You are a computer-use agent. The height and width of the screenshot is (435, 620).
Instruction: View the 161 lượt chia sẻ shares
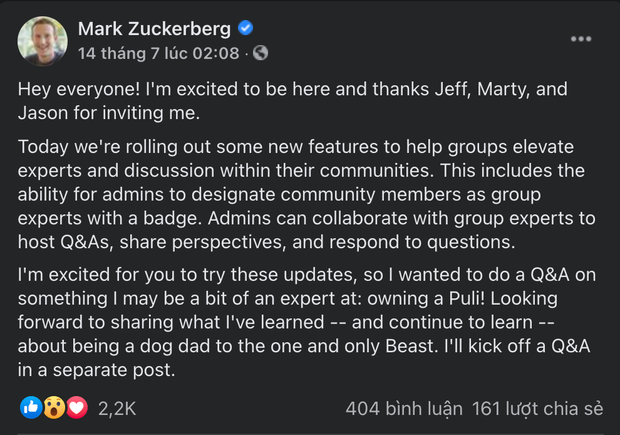(x=538, y=408)
